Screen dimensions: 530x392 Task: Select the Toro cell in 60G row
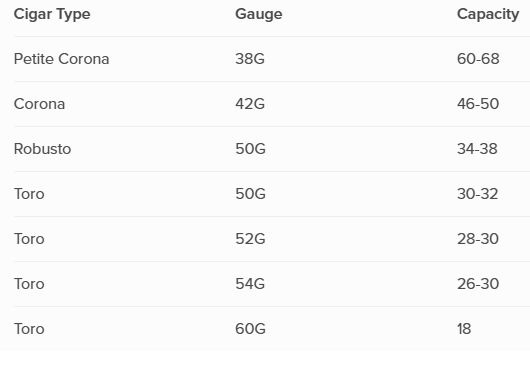pyautogui.click(x=29, y=329)
